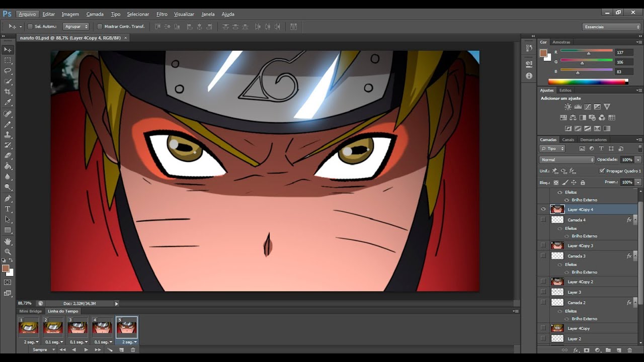This screenshot has width=644, height=362.
Task: Lock all for the layer
Action: point(583,183)
